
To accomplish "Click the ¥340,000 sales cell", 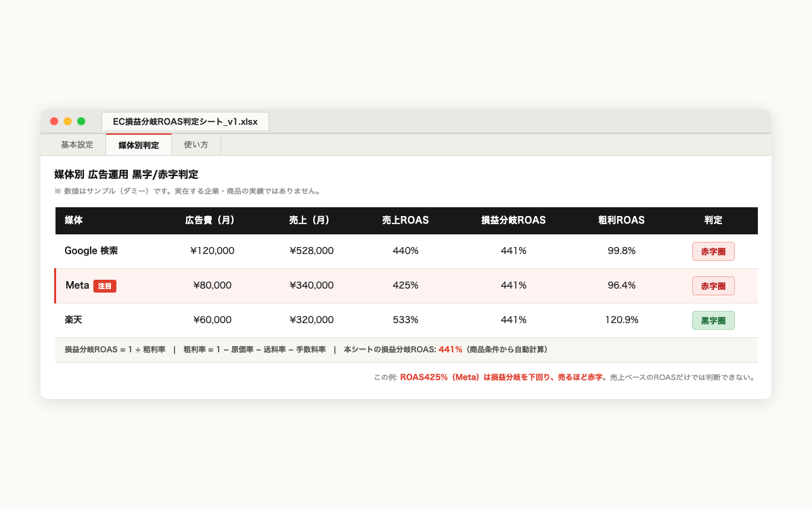I will pyautogui.click(x=311, y=285).
